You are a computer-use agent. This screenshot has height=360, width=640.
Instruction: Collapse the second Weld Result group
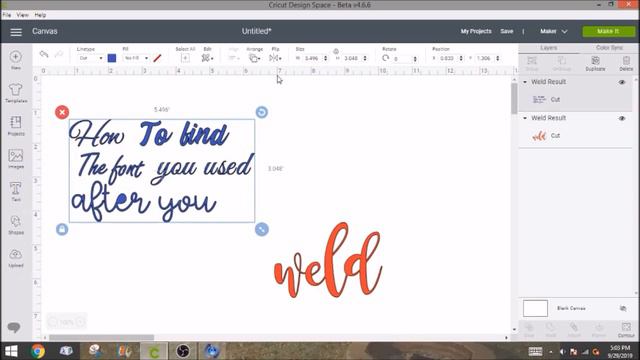pos(525,118)
